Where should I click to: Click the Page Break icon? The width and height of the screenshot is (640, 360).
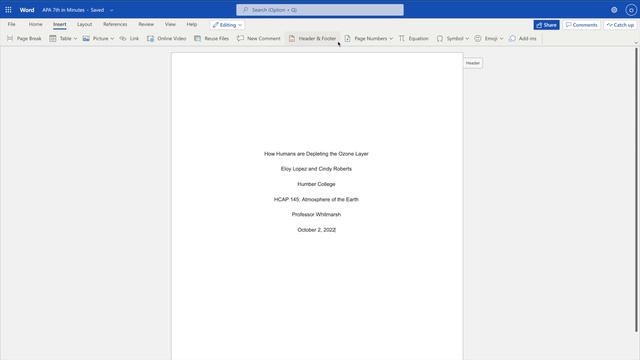tap(10, 38)
